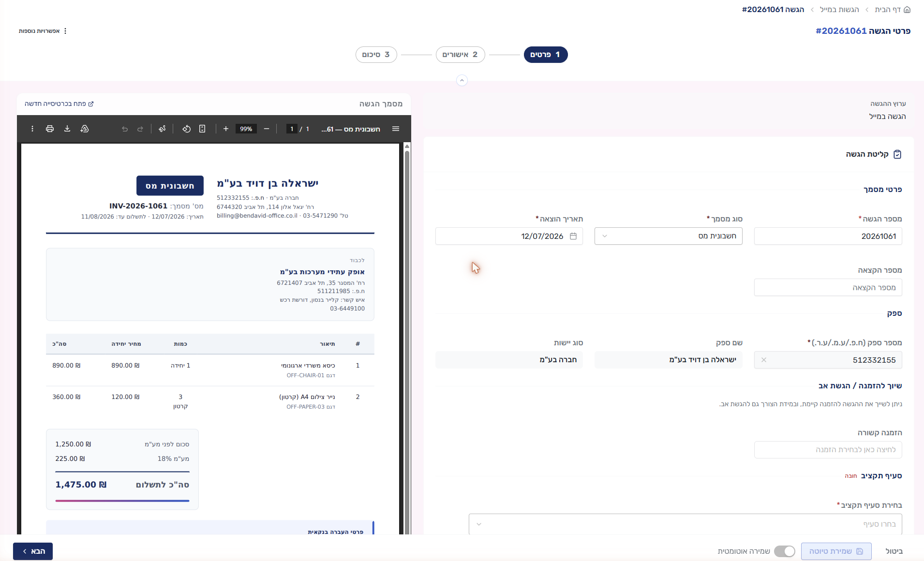Click OFF-CHAIR-01 model text

point(305,375)
